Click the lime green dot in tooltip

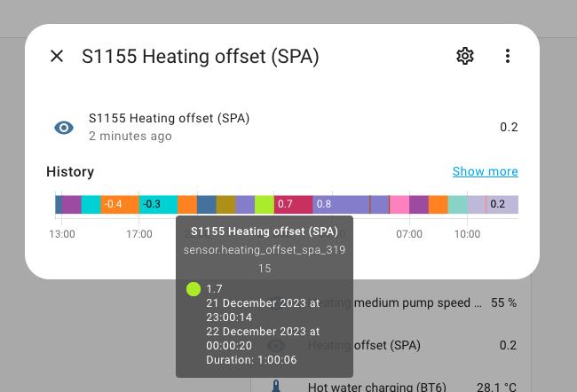click(x=194, y=289)
